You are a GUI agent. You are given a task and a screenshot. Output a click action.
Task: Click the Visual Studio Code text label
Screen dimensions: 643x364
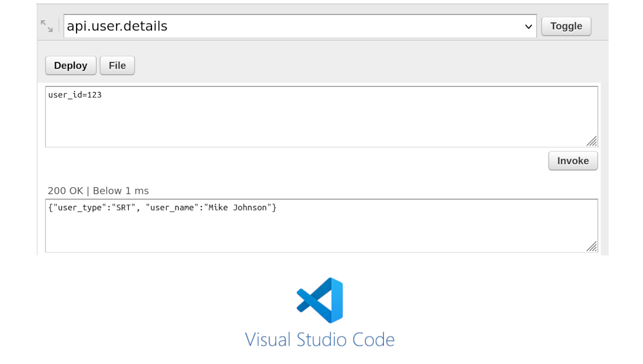(x=320, y=340)
